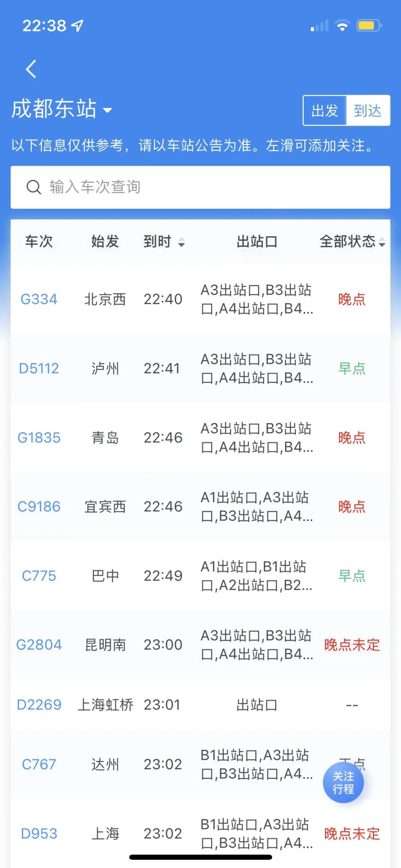401x868 pixels.
Task: Tap the floating 关注行程 button
Action: (x=343, y=783)
